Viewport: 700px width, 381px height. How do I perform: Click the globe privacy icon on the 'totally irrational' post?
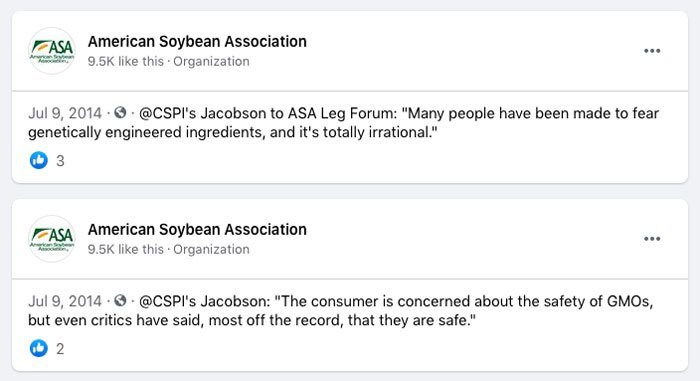120,113
